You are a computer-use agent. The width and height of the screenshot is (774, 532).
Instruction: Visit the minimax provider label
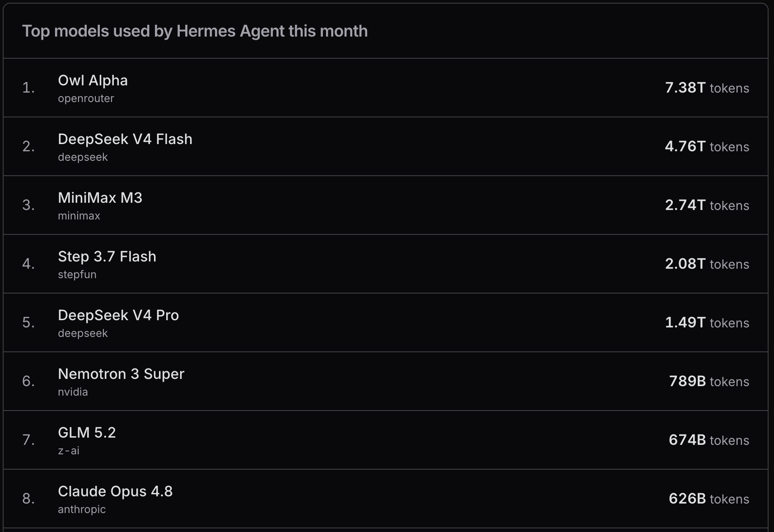pyautogui.click(x=79, y=216)
